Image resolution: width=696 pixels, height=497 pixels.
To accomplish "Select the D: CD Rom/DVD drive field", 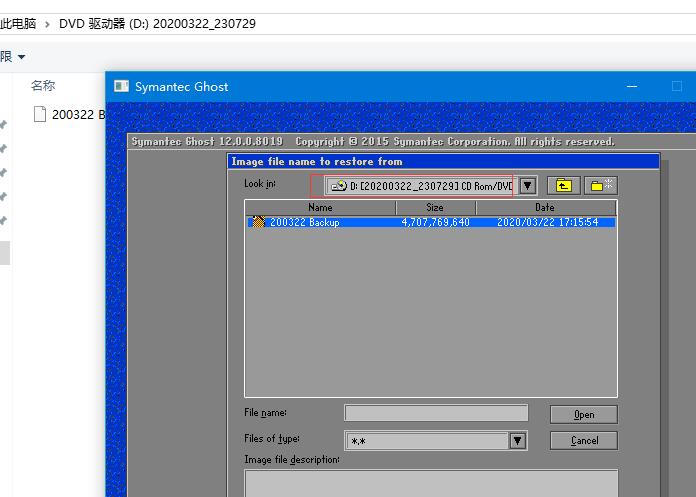I will tap(419, 186).
